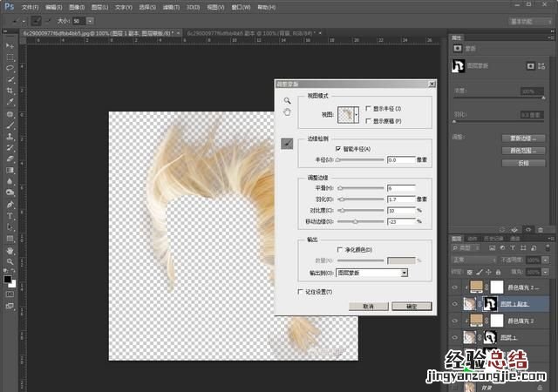Open the view mode thumbnail dropdown
The height and width of the screenshot is (392, 558).
(x=357, y=115)
